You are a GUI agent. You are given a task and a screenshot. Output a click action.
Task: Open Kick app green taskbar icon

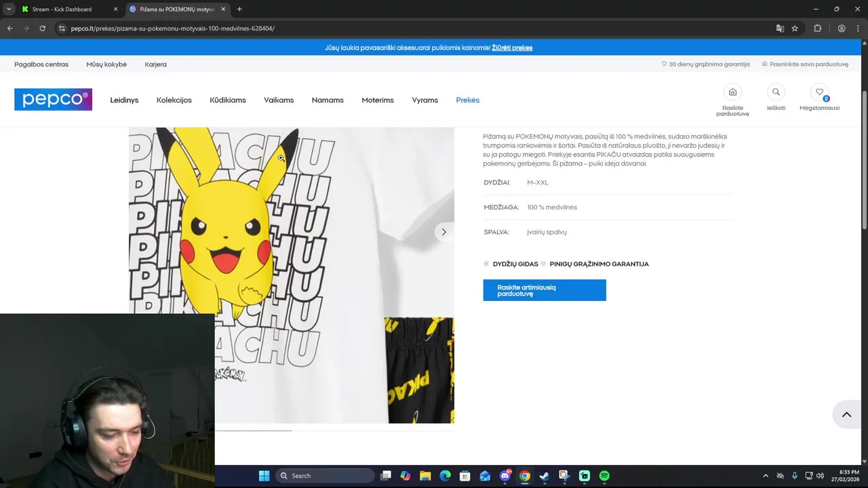point(585,476)
